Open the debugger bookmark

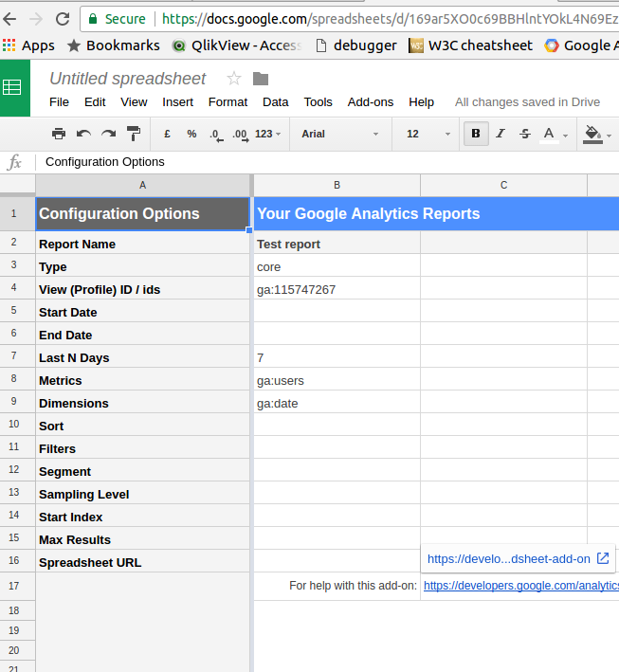point(356,45)
